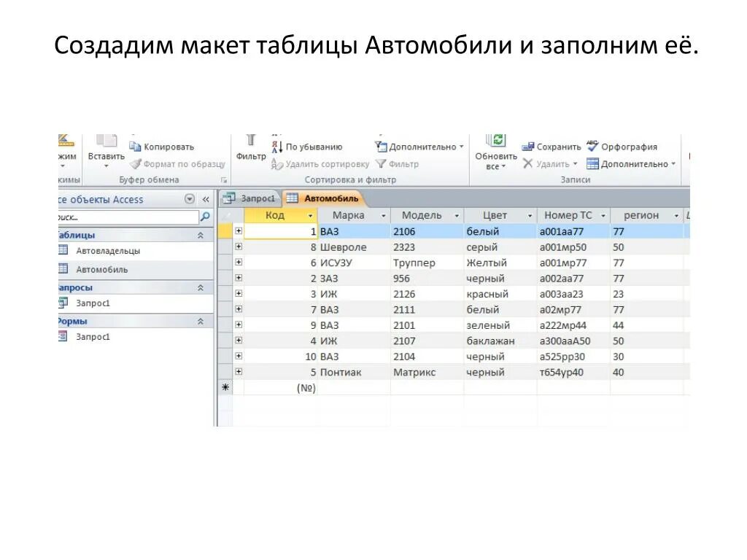Image resolution: width=747 pixels, height=560 pixels.
Task: Open the Код column filter dropdown
Action: 310,215
